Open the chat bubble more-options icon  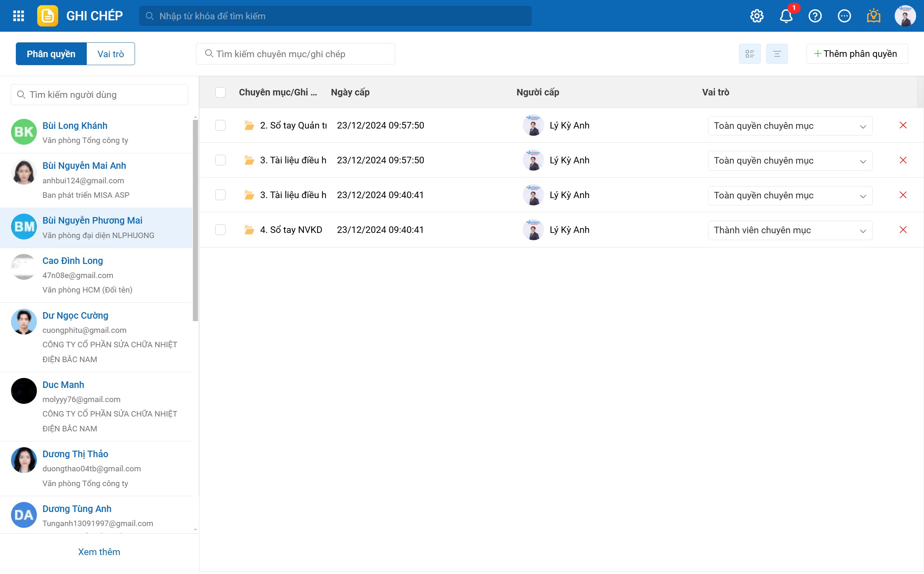[x=844, y=16]
